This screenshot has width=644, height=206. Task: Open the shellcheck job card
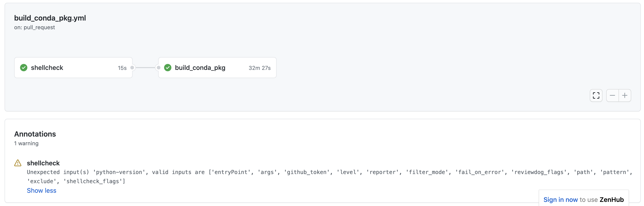pos(73,68)
